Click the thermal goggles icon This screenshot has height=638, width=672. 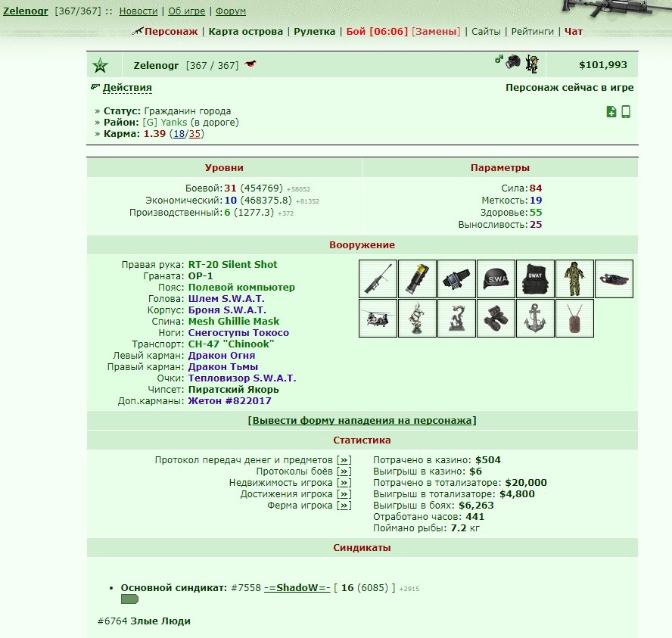tap(496, 319)
